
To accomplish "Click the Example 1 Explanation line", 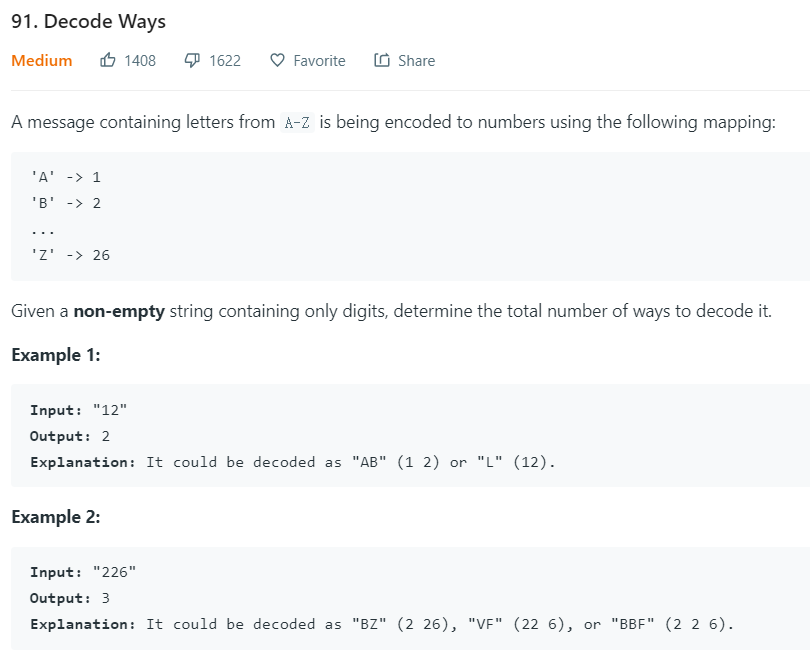I will [293, 462].
